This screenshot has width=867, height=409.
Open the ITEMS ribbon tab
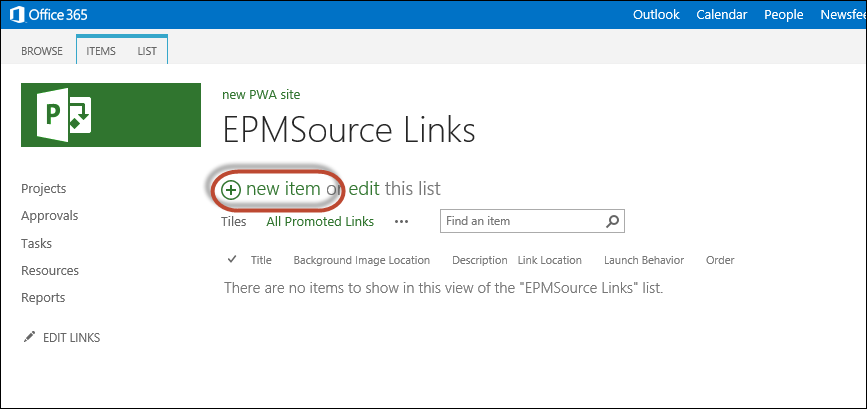pyautogui.click(x=101, y=51)
